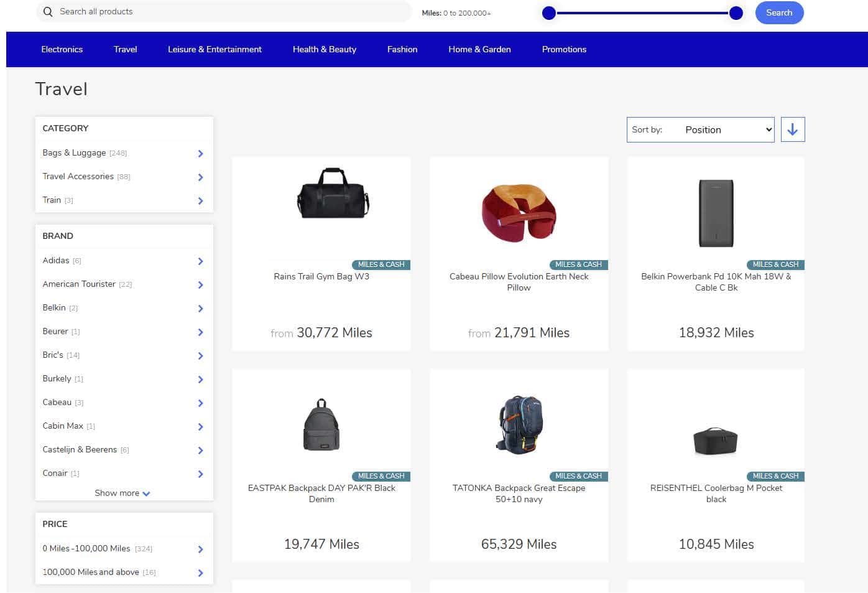
Task: Click chevron for 0 Miles-100,000 Miles
Action: tap(200, 549)
